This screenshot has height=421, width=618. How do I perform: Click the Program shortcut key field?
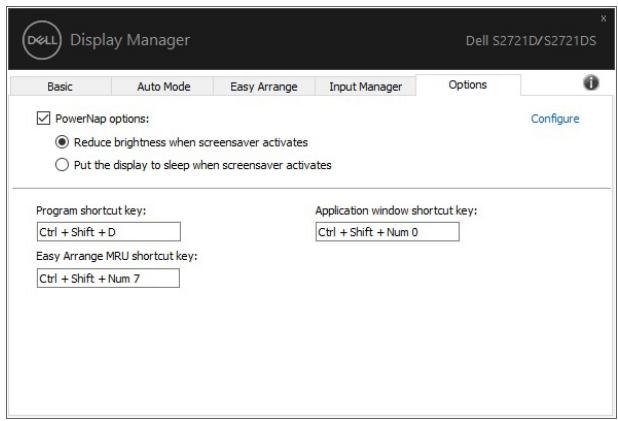click(109, 232)
